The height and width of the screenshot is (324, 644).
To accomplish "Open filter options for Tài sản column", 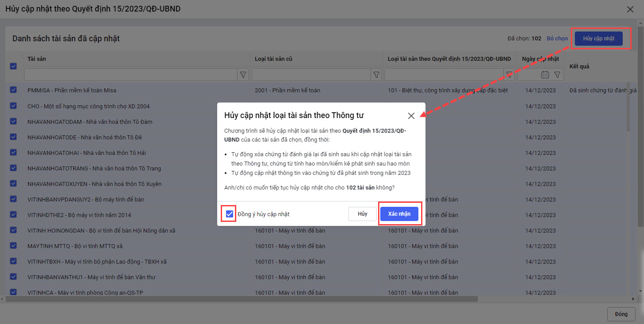I will click(x=243, y=75).
